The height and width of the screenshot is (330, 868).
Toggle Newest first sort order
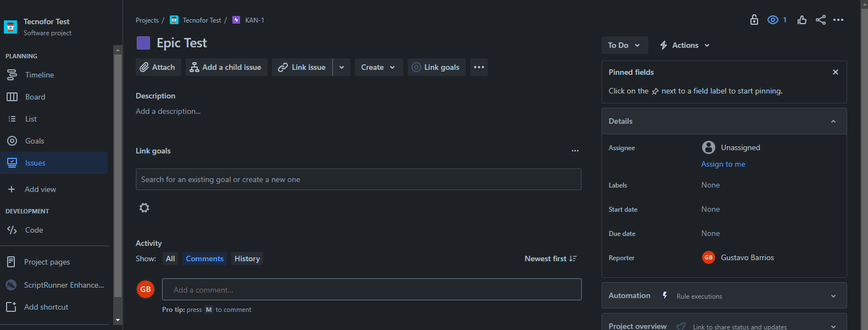pyautogui.click(x=550, y=258)
